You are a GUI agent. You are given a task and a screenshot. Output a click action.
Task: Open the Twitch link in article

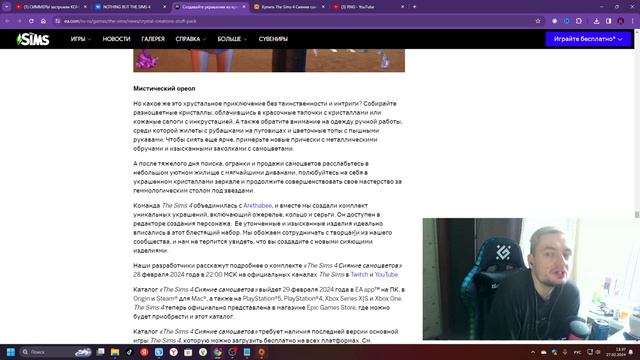point(359,275)
